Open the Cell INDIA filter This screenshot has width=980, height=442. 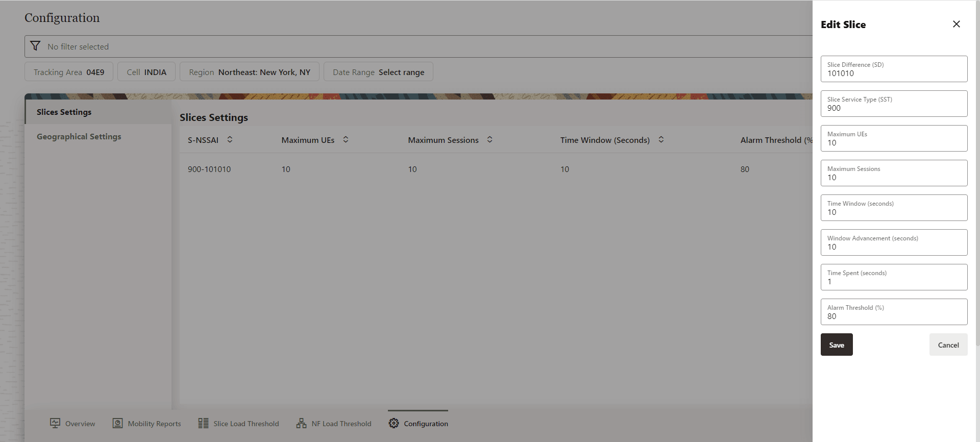[146, 72]
